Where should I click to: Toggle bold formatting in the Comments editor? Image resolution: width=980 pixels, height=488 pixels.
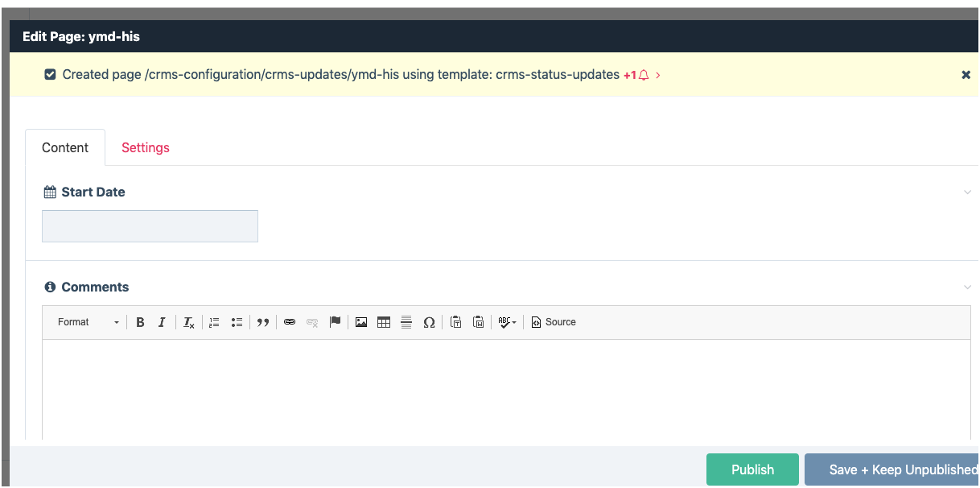(140, 322)
